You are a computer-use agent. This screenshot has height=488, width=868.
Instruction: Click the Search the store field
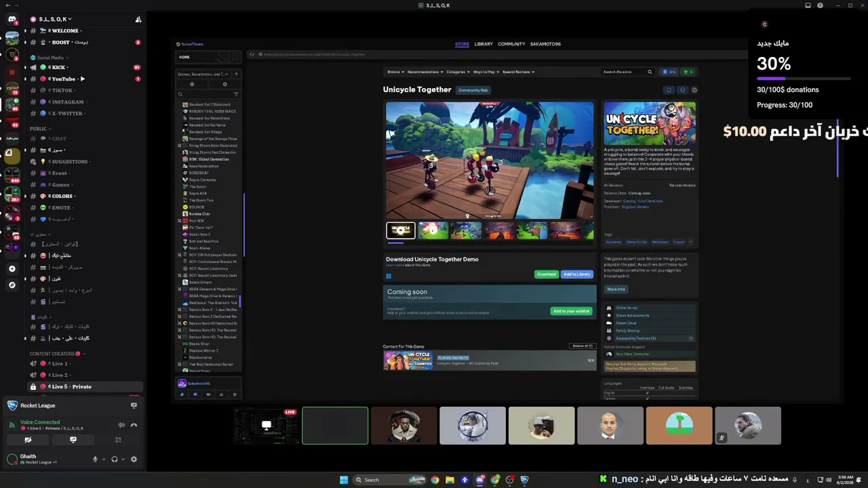click(627, 72)
